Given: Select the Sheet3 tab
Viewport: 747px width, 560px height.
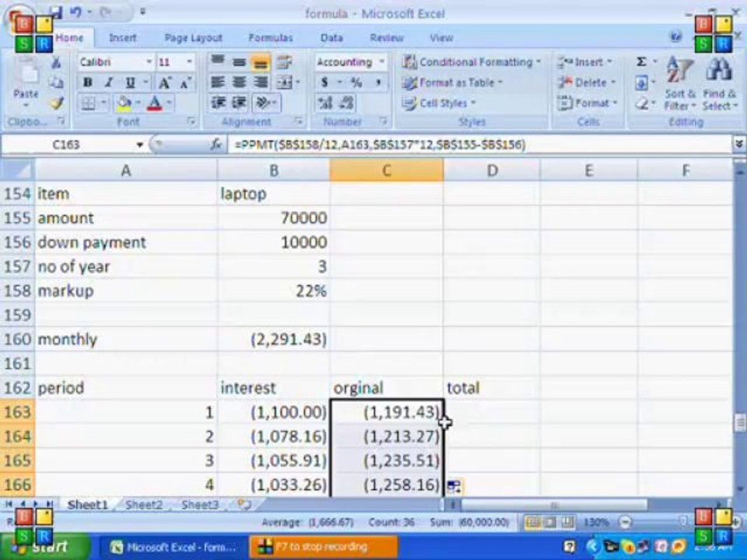Looking at the screenshot, I should tap(200, 505).
